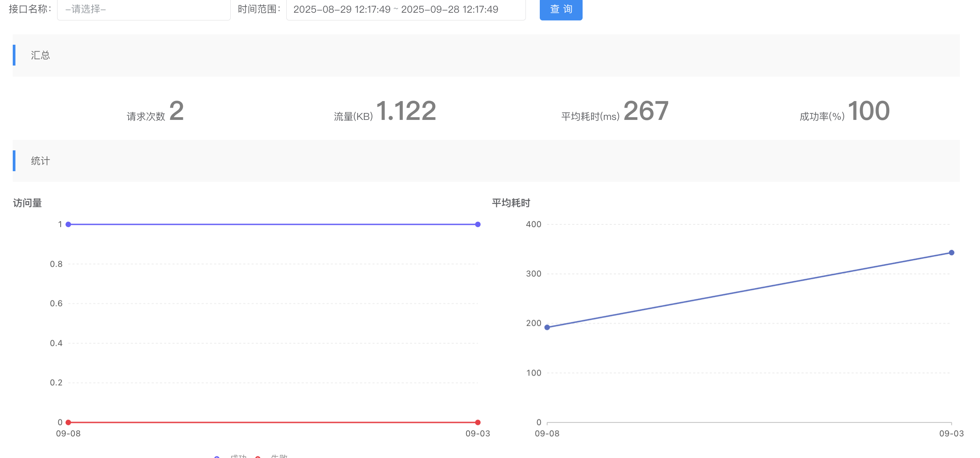Click purple success data point at 09-03
The image size is (980, 458).
(x=478, y=224)
